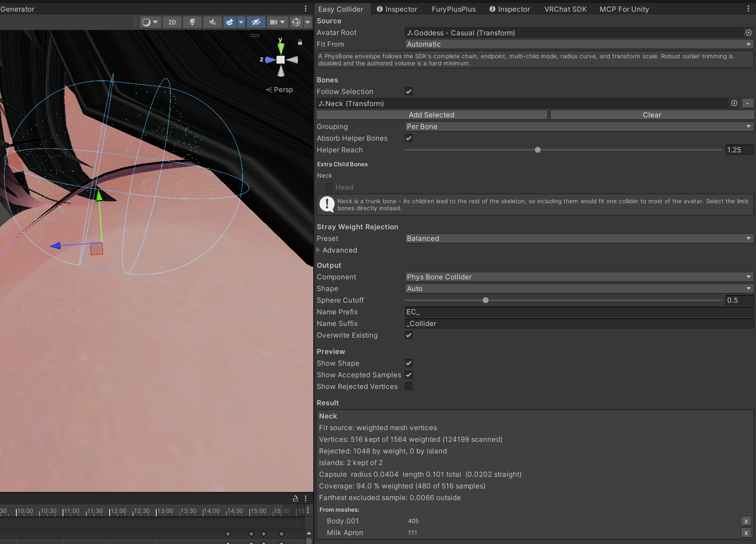Remove Body.001 mesh with its x button

[746, 521]
